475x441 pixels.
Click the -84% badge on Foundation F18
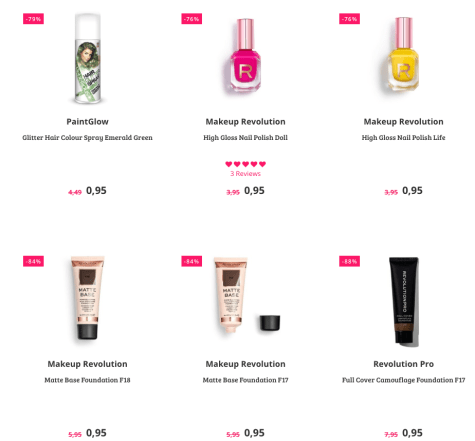click(x=33, y=261)
